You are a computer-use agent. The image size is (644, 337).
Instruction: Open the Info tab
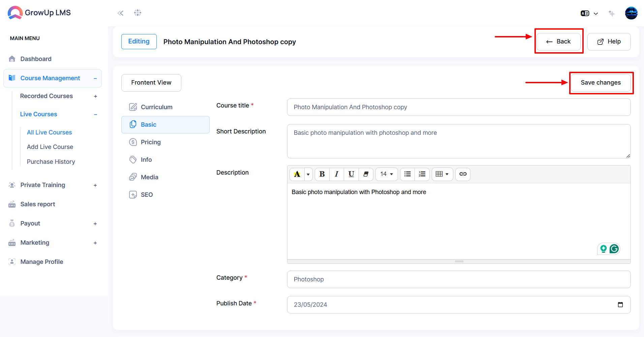click(165, 160)
